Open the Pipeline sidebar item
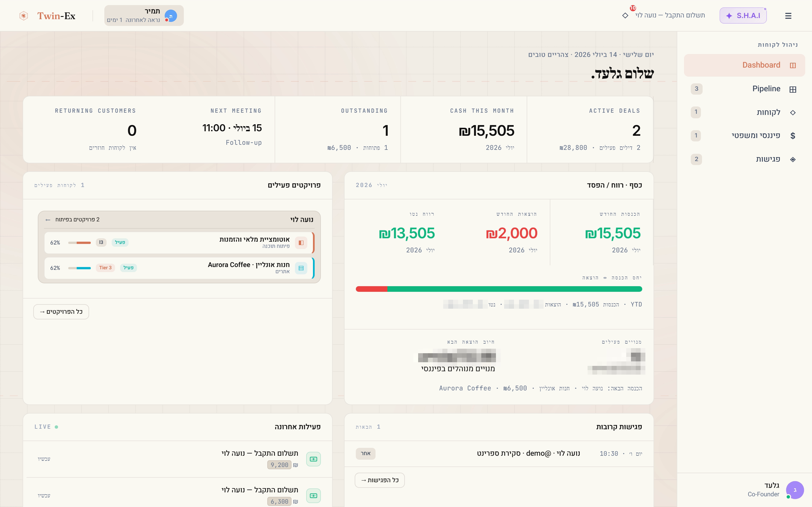This screenshot has height=507, width=812. pyautogui.click(x=744, y=89)
